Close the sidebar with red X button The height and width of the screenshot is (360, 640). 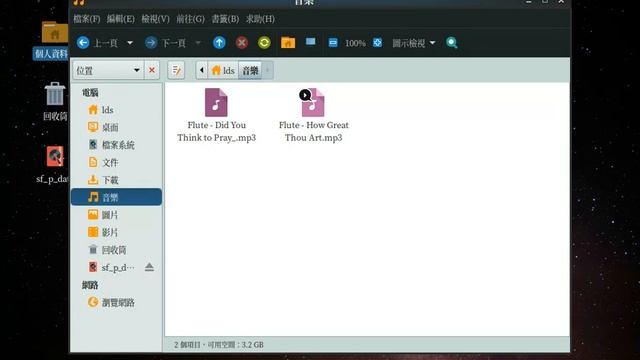tap(152, 70)
